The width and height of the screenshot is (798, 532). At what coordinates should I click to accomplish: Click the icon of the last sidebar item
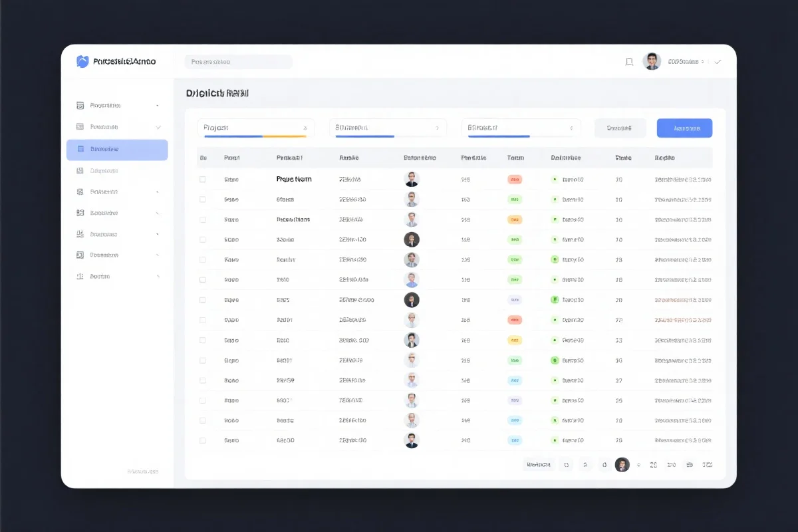point(80,276)
